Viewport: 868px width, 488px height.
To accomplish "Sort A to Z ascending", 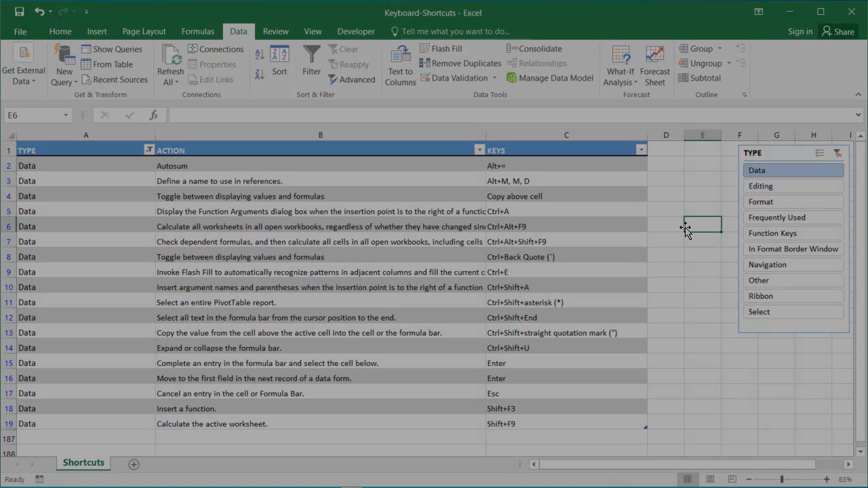I will [260, 54].
